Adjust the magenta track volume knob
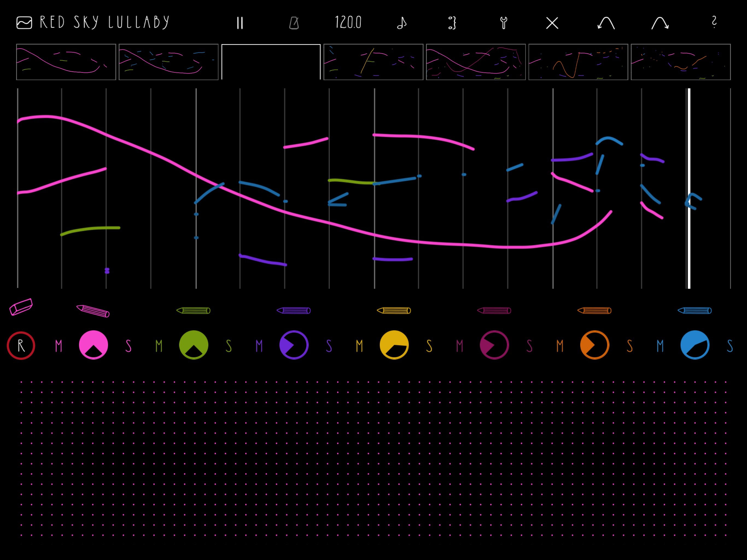This screenshot has width=747, height=560. pos(494,345)
